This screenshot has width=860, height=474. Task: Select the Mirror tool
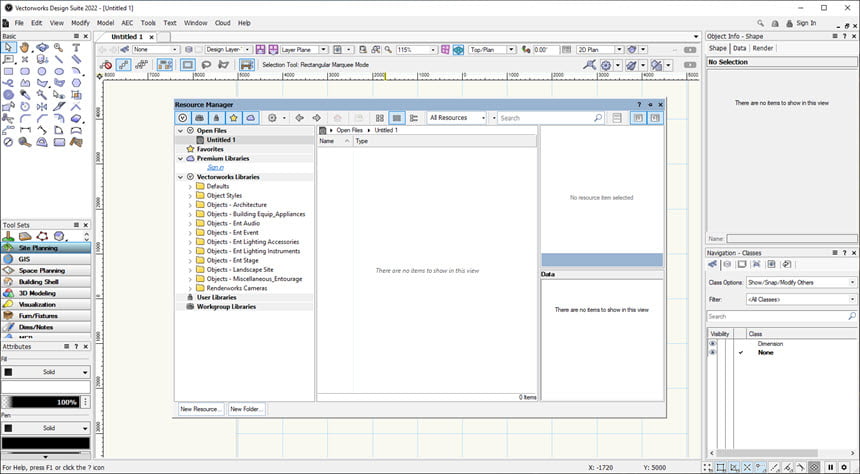click(x=42, y=106)
